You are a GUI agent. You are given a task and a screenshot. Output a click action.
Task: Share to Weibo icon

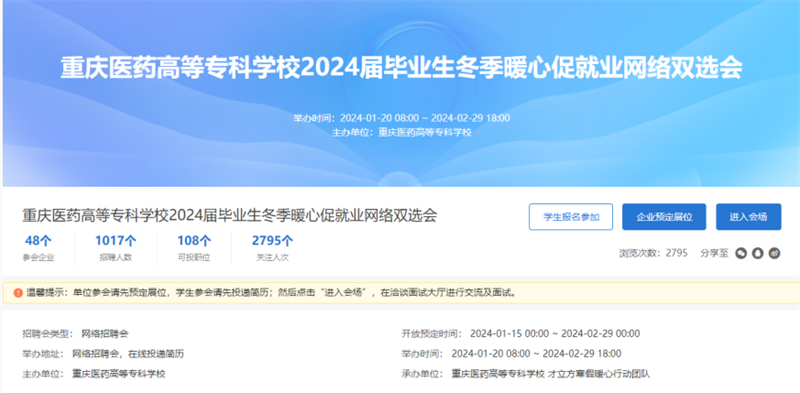(774, 253)
